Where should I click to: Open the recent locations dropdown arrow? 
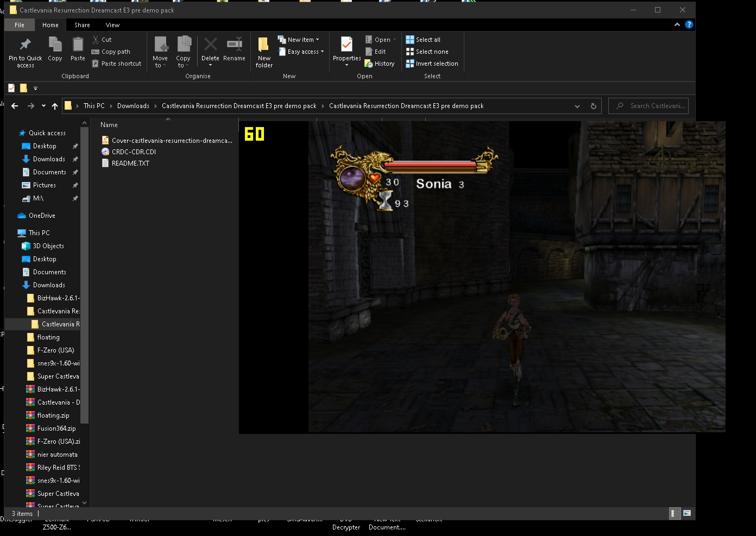pyautogui.click(x=43, y=106)
